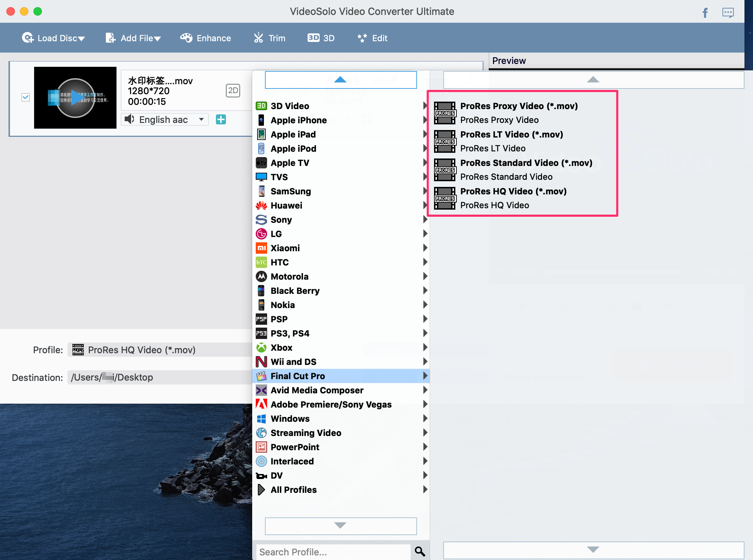Click the PS3, PS4 logo icon
Screen dimensions: 753x560
tap(261, 333)
